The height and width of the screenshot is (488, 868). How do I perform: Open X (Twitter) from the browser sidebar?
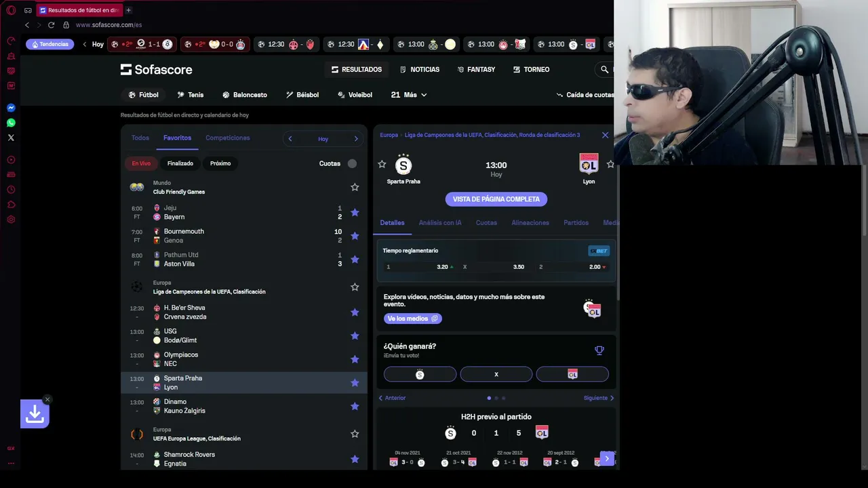(11, 138)
